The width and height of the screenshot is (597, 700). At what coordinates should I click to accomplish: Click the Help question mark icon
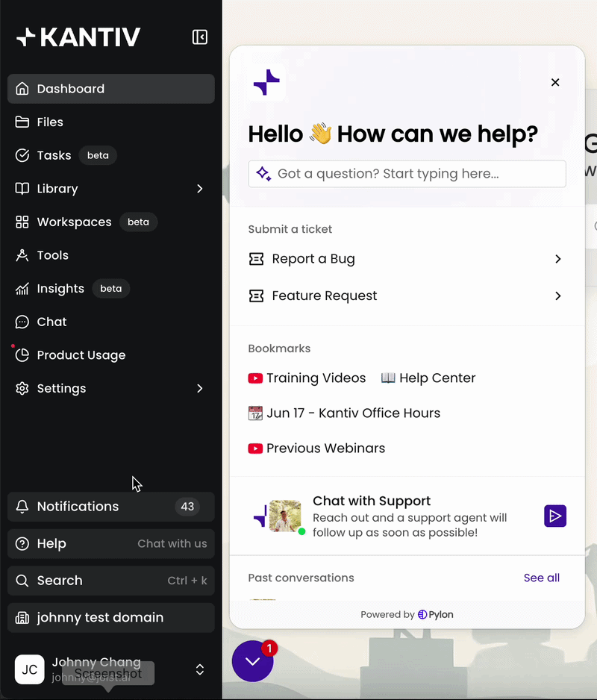coord(22,544)
